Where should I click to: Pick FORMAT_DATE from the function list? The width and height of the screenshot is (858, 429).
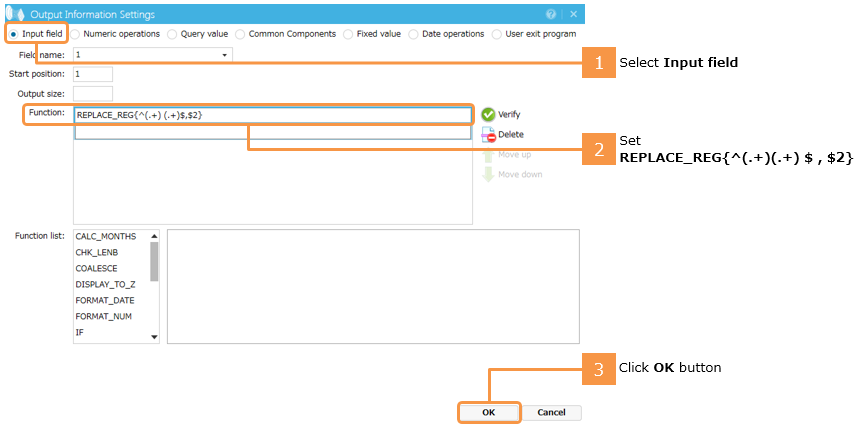click(x=105, y=300)
